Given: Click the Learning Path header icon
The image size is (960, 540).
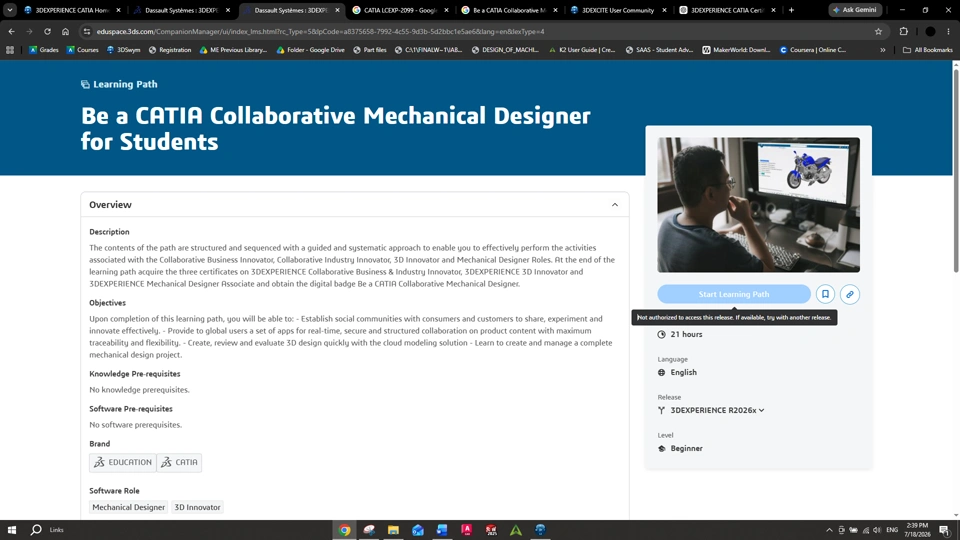Looking at the screenshot, I should point(85,84).
